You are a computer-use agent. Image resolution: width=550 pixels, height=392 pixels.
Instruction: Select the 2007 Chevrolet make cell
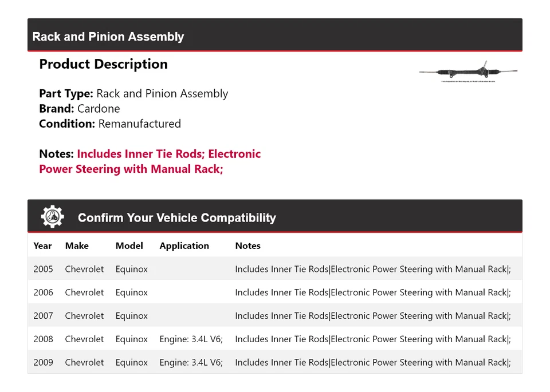pos(84,316)
